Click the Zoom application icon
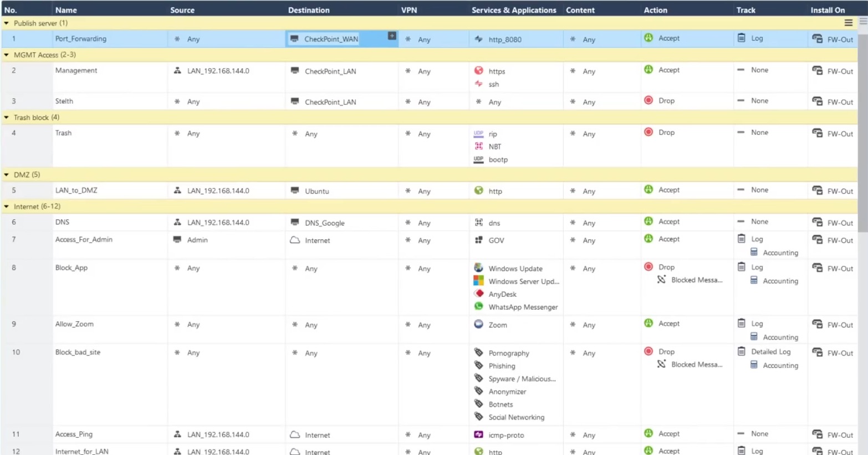Screen dimensions: 868x455 (479, 324)
